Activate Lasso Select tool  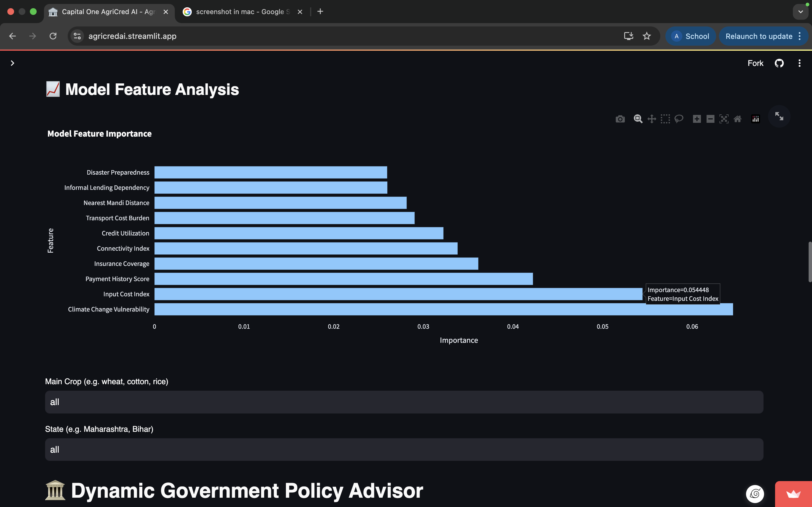tap(679, 119)
